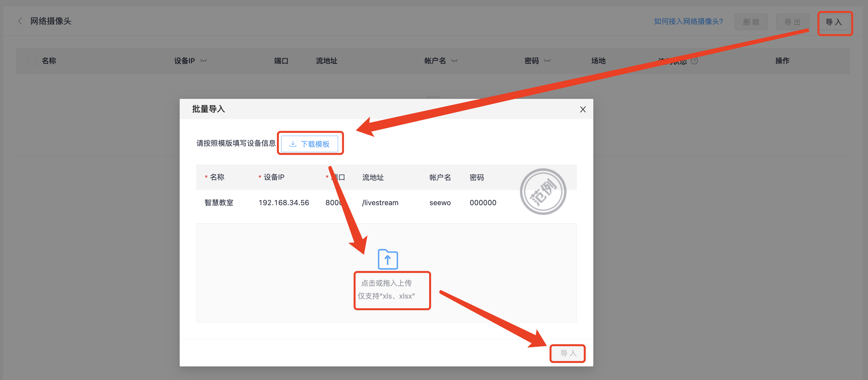Click the 操作 column header

(782, 61)
